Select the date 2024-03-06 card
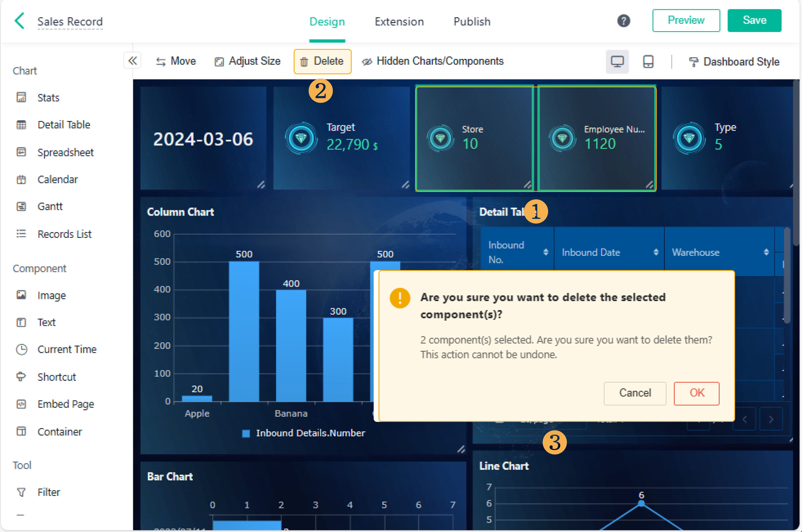This screenshot has width=802, height=532. click(203, 138)
